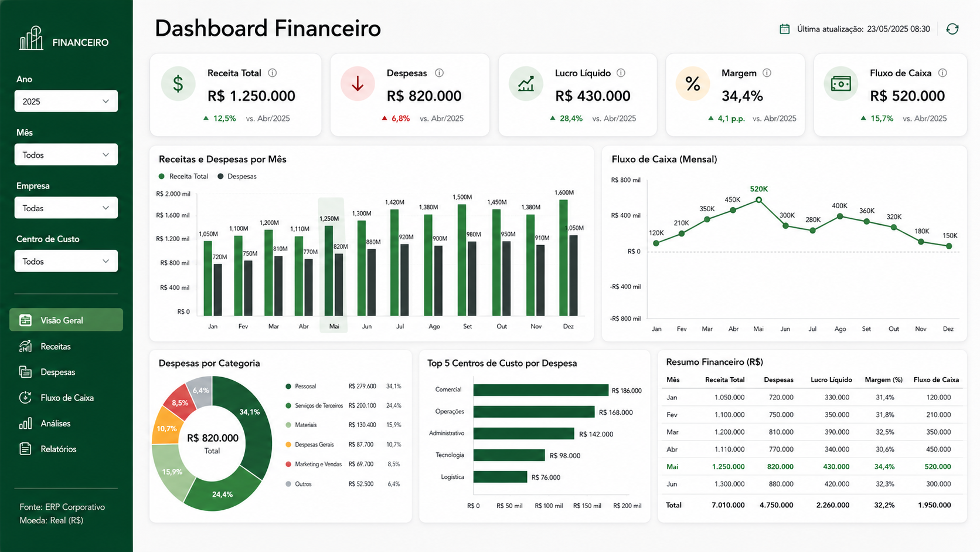Viewport: 980px width, 552px height.
Task: Click the Fonte: ERP Corporativo footer text
Action: coord(62,507)
